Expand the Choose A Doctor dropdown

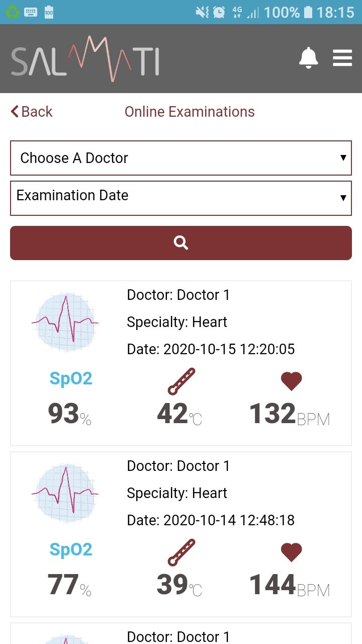point(181,158)
